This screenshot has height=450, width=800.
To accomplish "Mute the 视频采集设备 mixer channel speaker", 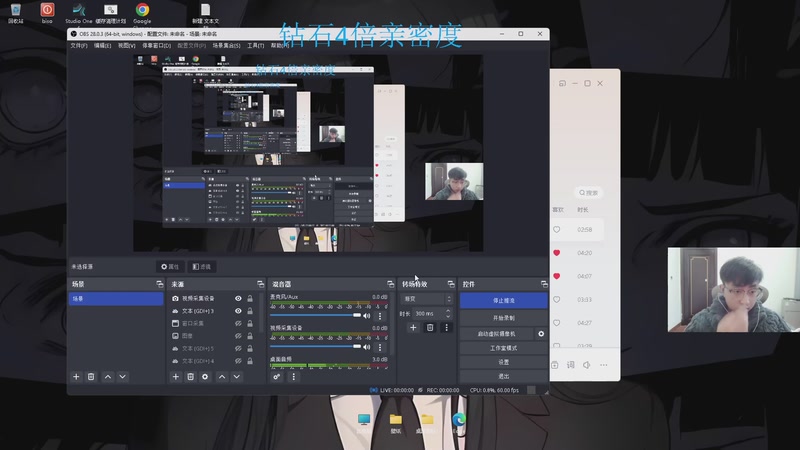I will [x=367, y=347].
